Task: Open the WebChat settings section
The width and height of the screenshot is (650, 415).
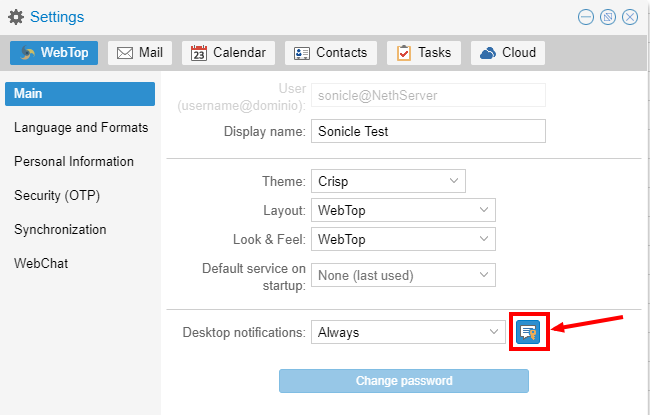Action: [x=40, y=264]
